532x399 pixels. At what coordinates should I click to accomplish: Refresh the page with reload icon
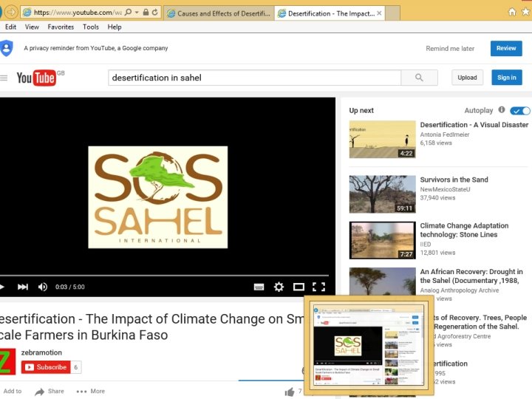tap(154, 13)
